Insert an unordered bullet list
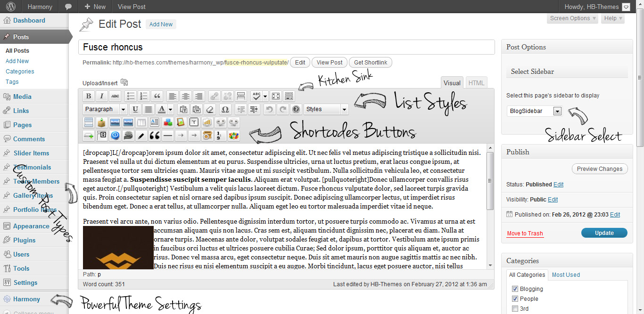644x314 pixels. point(131,96)
